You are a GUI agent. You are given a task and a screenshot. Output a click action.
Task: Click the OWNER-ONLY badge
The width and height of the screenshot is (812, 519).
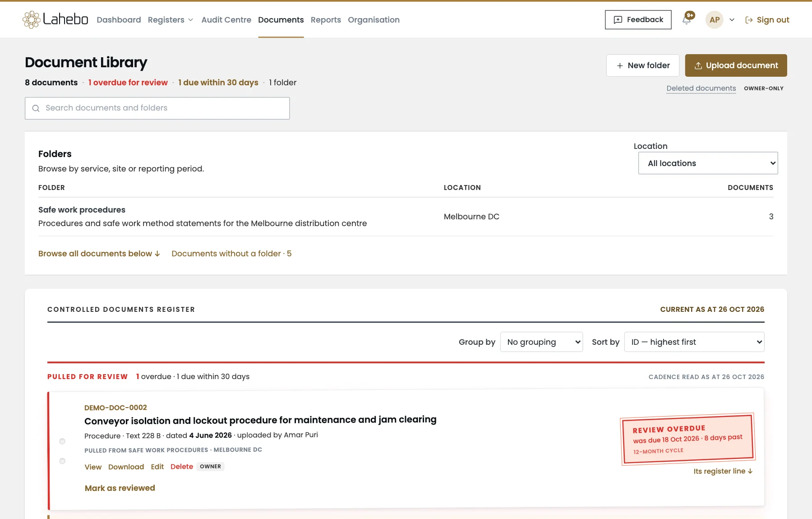tap(764, 88)
